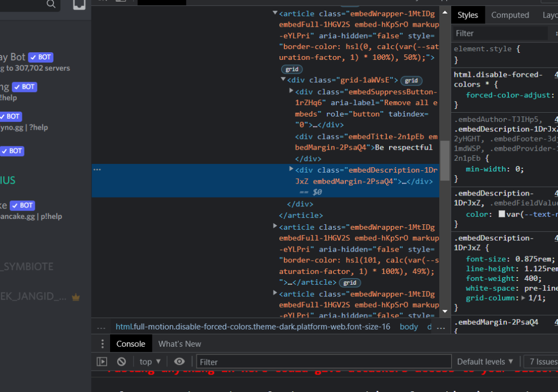558x392 pixels.
Task: Create live expression with the eye icon
Action: [179, 362]
